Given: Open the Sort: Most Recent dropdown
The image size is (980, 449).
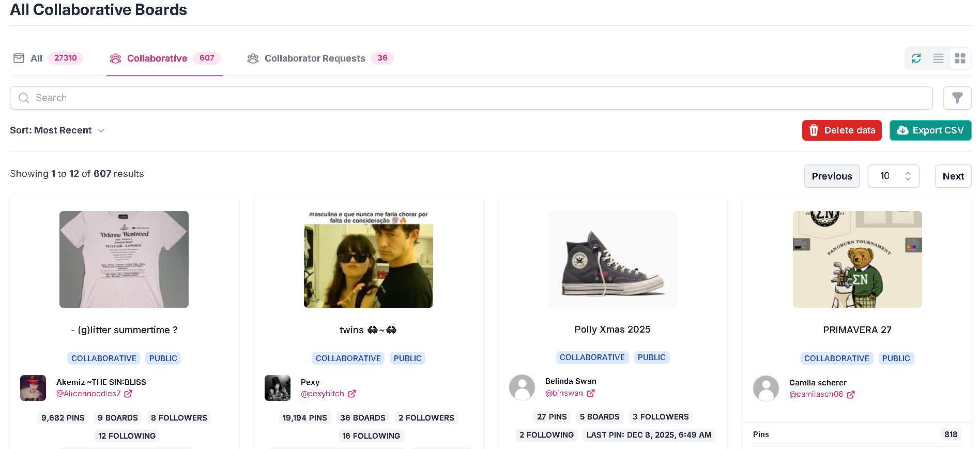Looking at the screenshot, I should coord(57,130).
